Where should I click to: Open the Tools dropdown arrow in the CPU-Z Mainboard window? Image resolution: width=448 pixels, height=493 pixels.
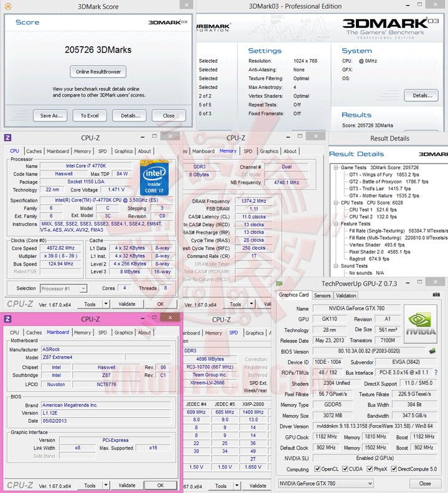click(x=106, y=485)
